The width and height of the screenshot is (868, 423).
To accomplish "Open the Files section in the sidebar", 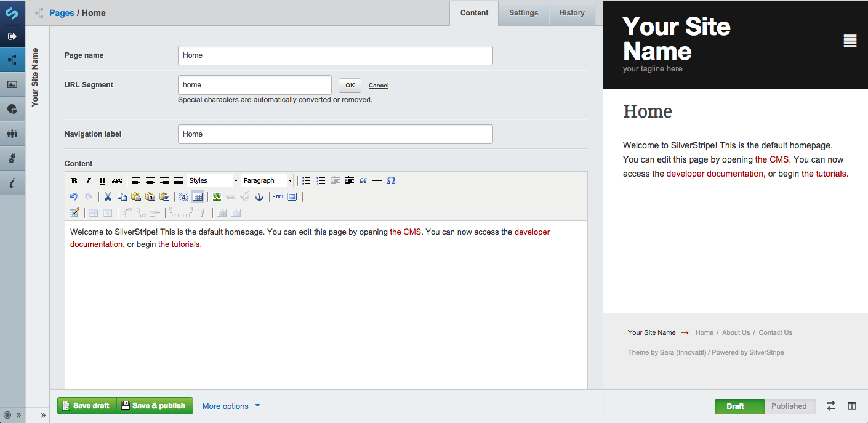I will [x=12, y=84].
